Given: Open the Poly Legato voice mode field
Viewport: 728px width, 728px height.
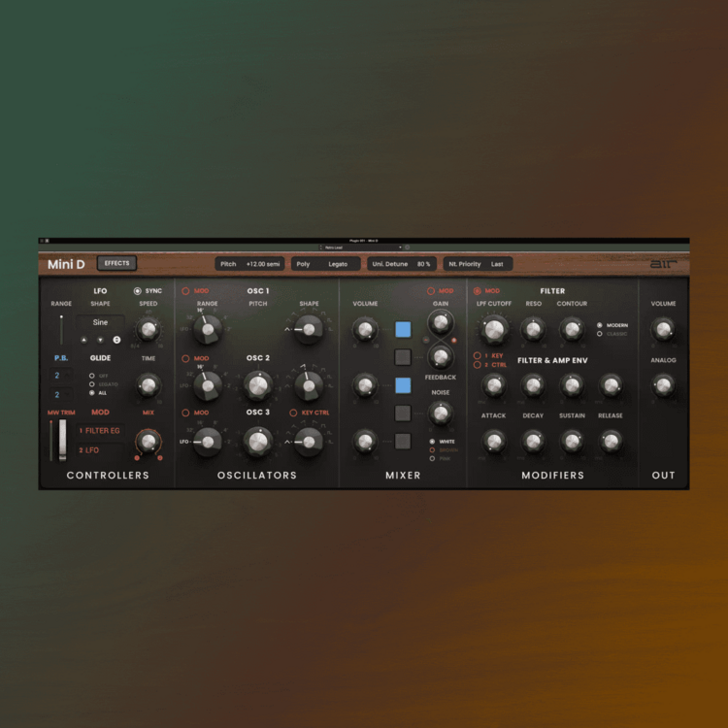Looking at the screenshot, I should [325, 264].
